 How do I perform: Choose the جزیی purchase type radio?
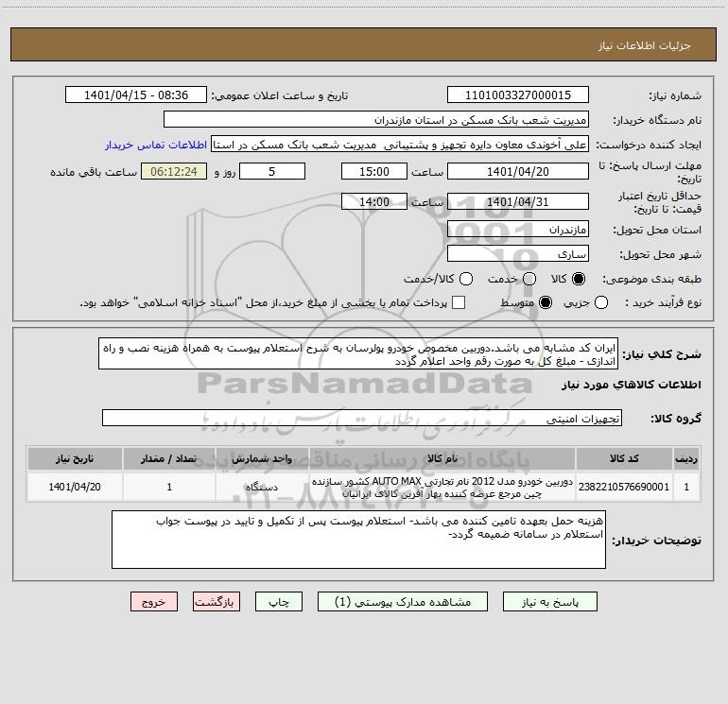point(601,302)
